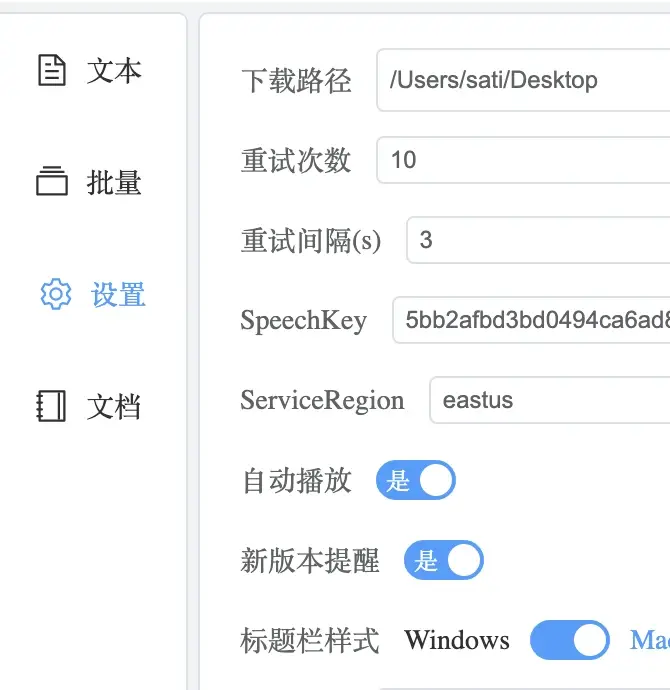Toggle 标题栏样式 switch between Windows and Mac
670x690 pixels.
pyautogui.click(x=570, y=640)
